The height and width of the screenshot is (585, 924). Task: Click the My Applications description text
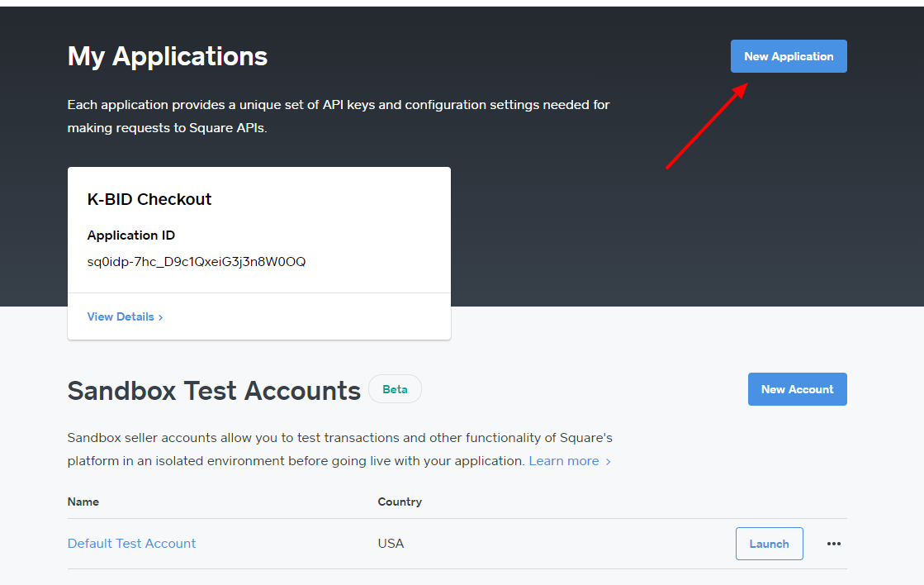(339, 117)
